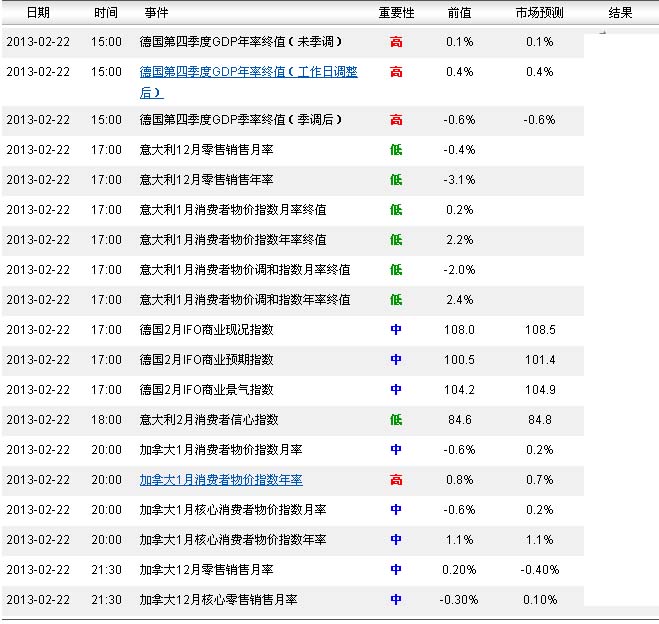Viewport: 659px width, 624px height.
Task: Click the 事件 column header
Action: click(x=156, y=13)
